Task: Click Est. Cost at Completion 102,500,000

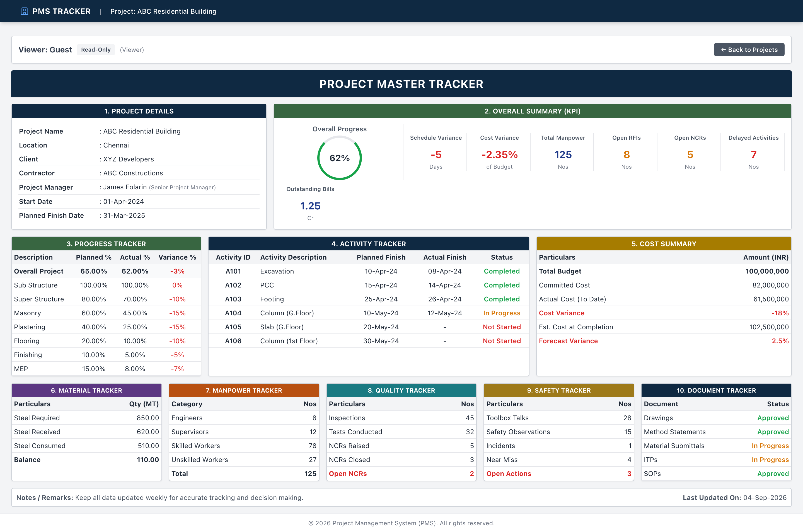Action: coord(769,327)
